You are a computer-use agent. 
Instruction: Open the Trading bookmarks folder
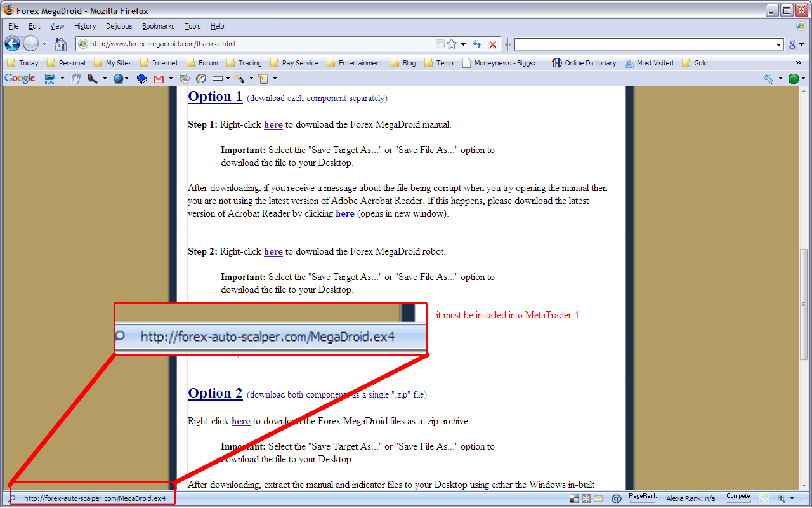(x=244, y=63)
